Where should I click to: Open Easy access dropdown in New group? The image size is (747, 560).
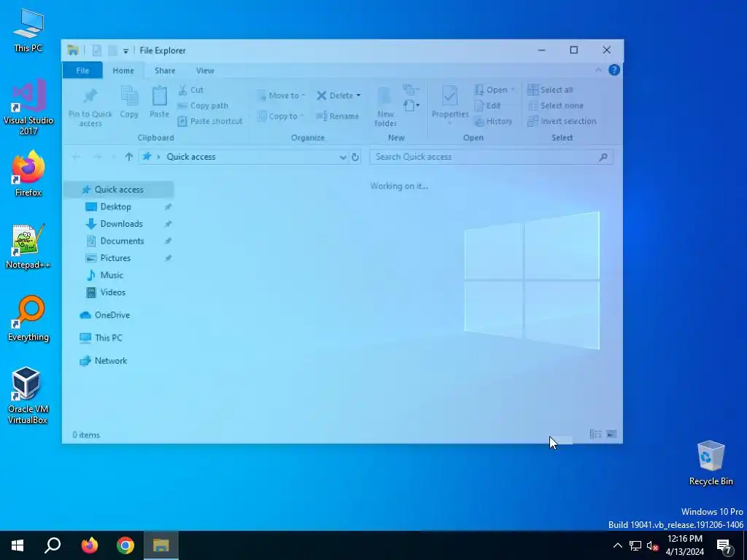(411, 105)
